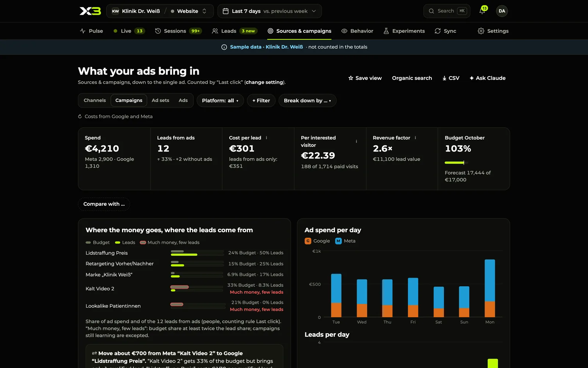
Task: Open the Platform: all dropdown
Action: click(x=220, y=100)
